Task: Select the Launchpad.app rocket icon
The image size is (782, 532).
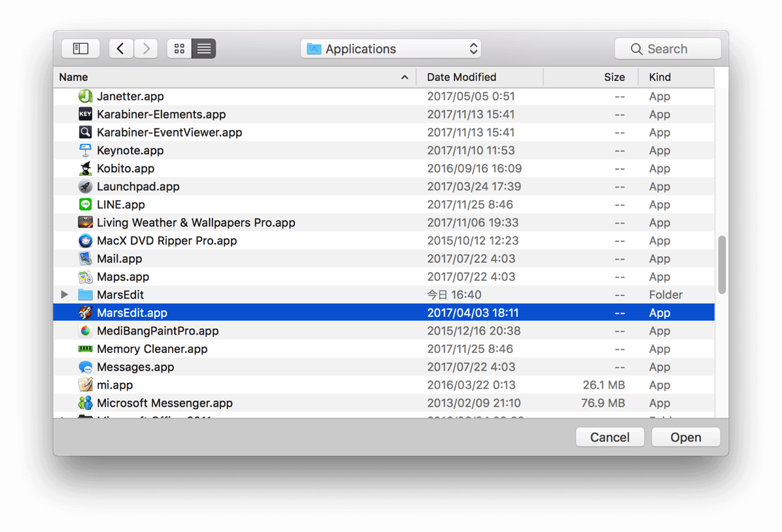Action: pyautogui.click(x=85, y=186)
